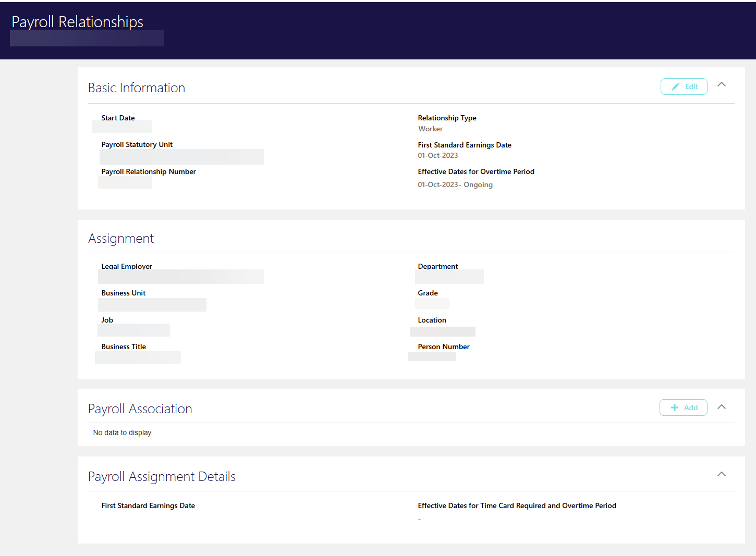Click the Worker relationship type value

[430, 129]
